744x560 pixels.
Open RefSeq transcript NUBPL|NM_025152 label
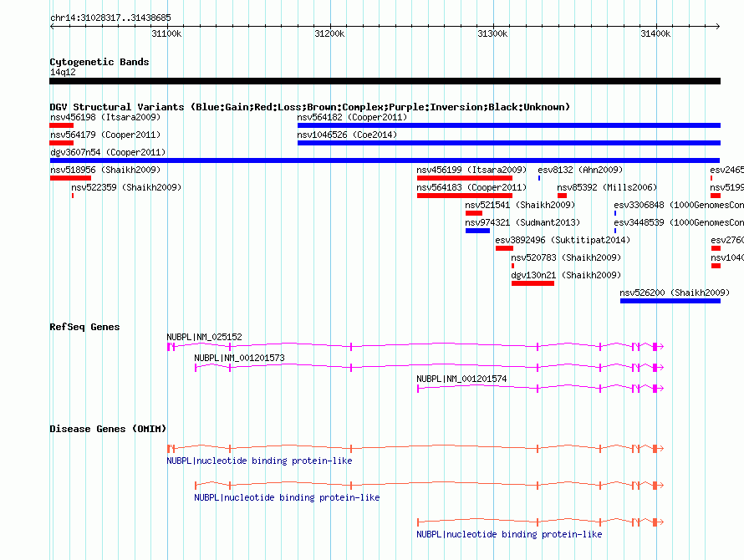point(204,337)
